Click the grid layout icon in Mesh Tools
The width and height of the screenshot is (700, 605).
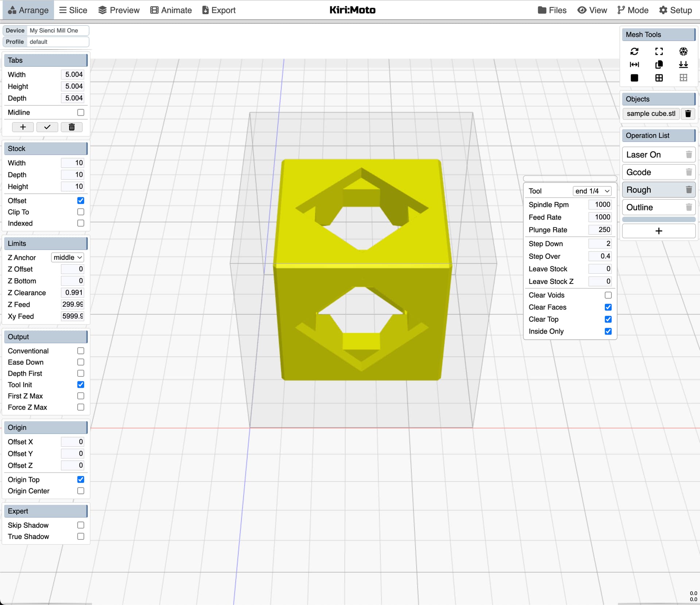click(x=659, y=78)
